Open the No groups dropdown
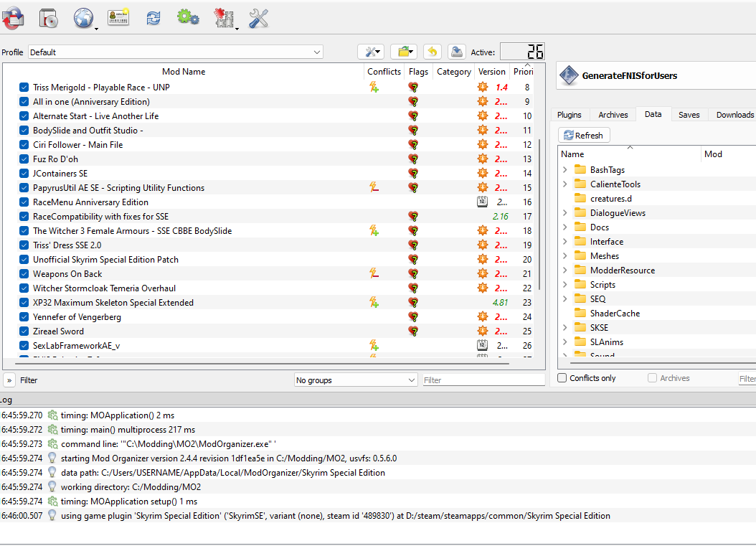 pos(356,380)
